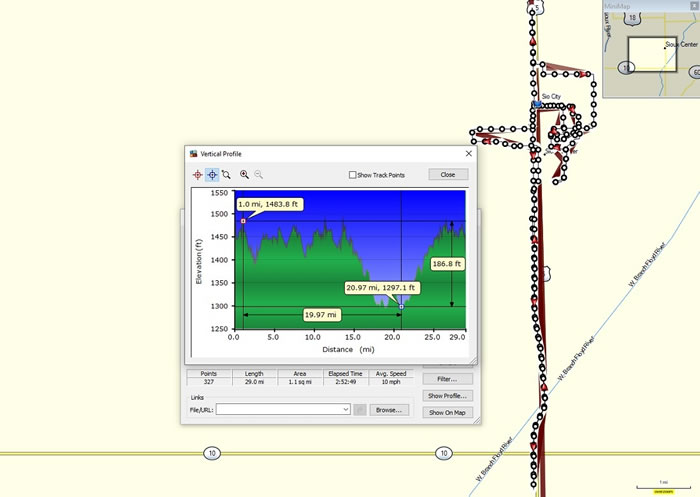The height and width of the screenshot is (497, 700).
Task: Click the Elapsed Time value 2:52:49
Action: (346, 382)
